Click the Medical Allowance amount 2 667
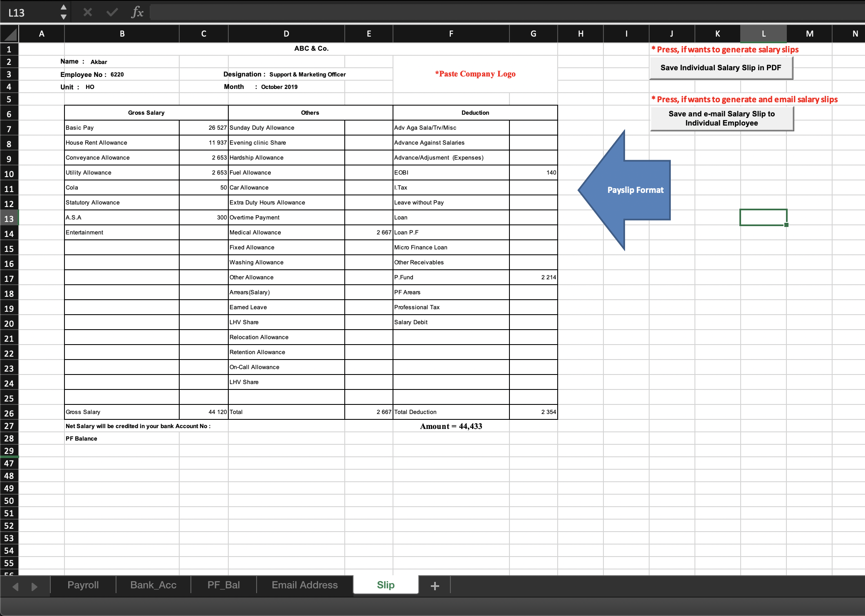The image size is (865, 616). coord(369,232)
